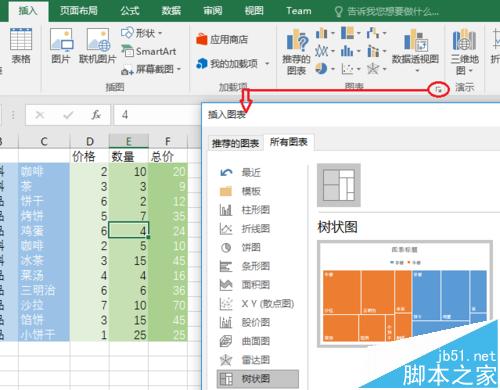Viewport: 500px width, 390px height.
Task: Switch to the 页面布局 ribbon tab
Action: (x=79, y=11)
